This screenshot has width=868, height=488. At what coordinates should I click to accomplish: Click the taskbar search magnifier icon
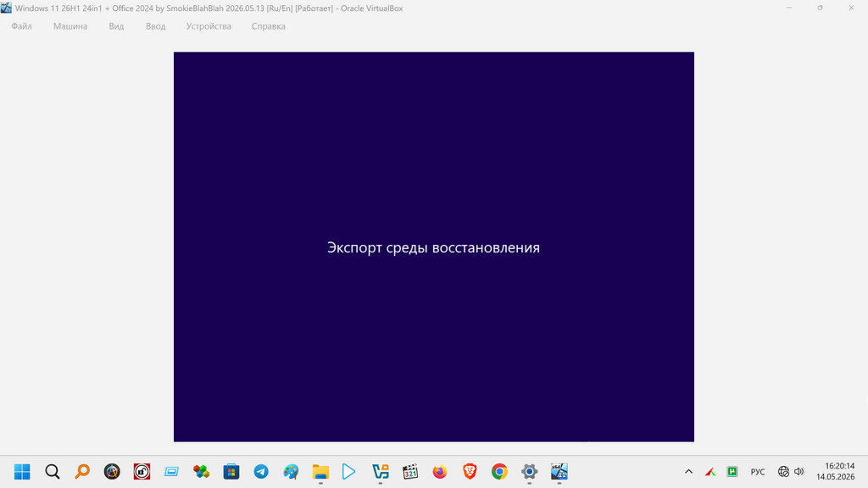[x=53, y=471]
